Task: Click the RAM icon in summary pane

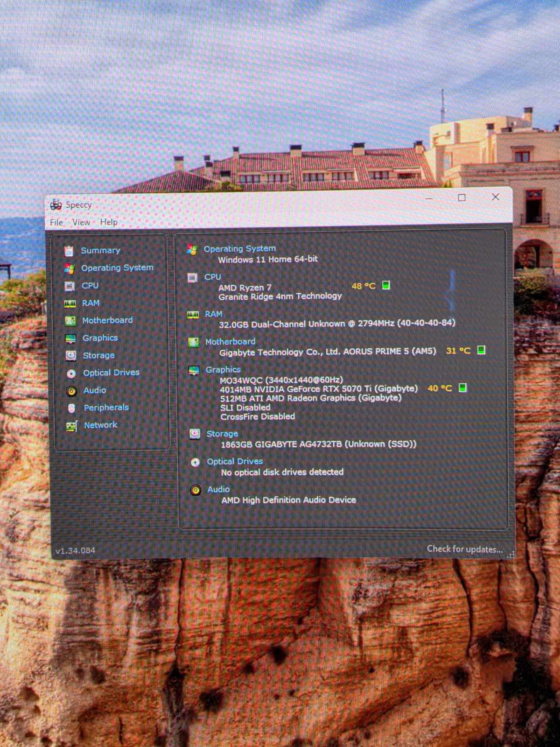Action: coord(193,315)
